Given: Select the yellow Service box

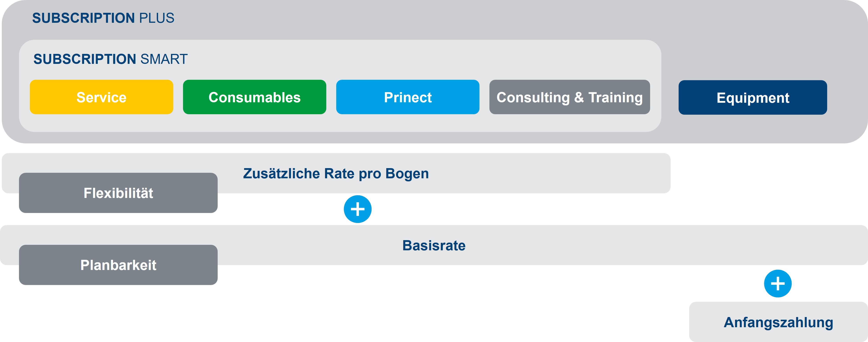Looking at the screenshot, I should 101,97.
